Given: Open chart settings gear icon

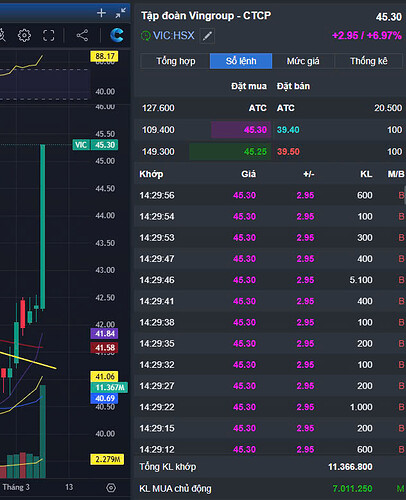Looking at the screenshot, I should [x=24, y=35].
